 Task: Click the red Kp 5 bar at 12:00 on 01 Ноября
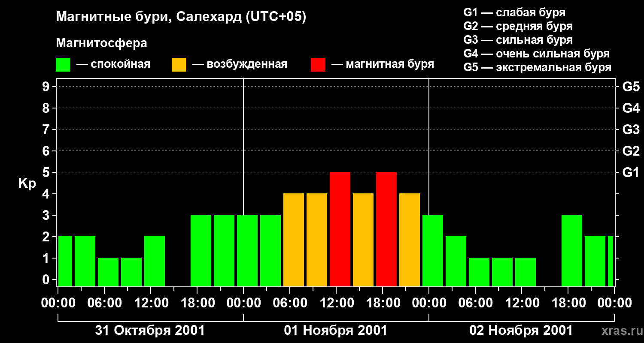[340, 229]
